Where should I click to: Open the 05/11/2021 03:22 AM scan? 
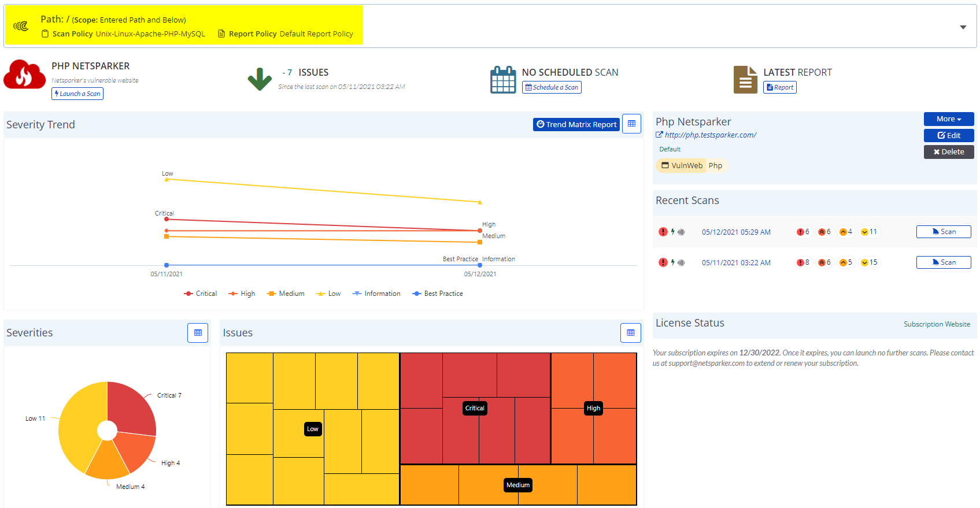pos(736,263)
